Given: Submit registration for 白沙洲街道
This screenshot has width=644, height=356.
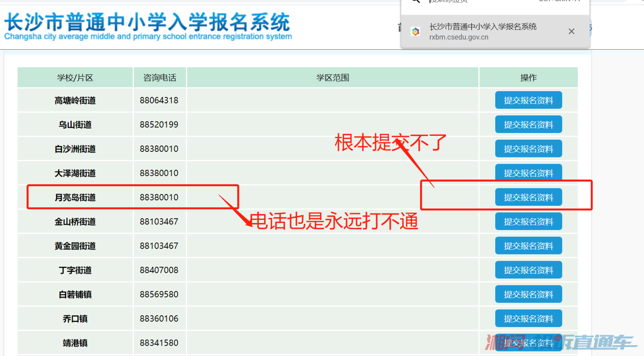Looking at the screenshot, I should coord(529,149).
